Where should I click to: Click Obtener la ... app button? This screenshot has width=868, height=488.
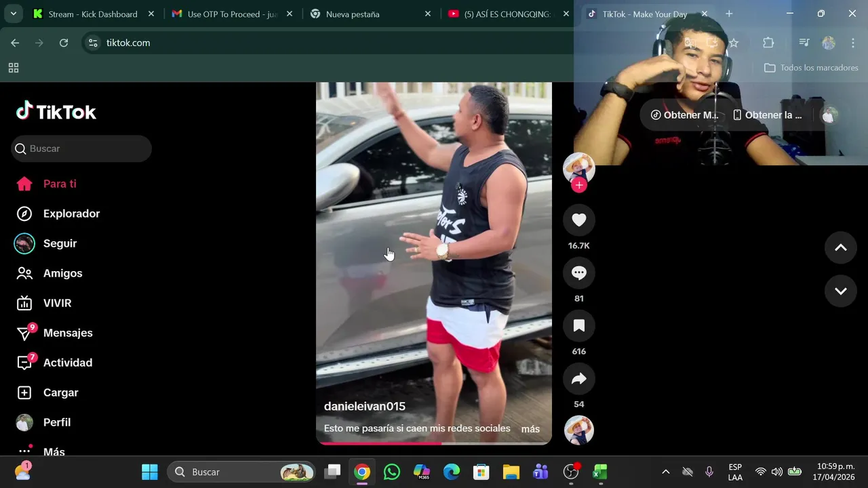767,115
